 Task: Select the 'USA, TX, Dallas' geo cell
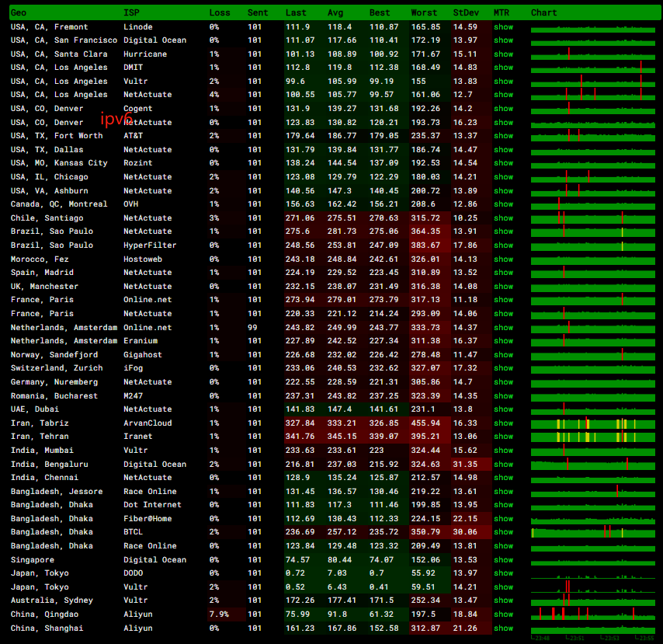[47, 150]
